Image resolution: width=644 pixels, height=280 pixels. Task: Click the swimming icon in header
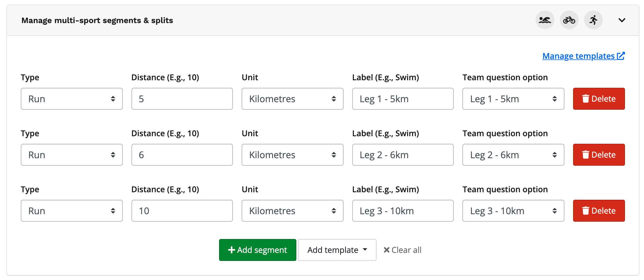(545, 20)
